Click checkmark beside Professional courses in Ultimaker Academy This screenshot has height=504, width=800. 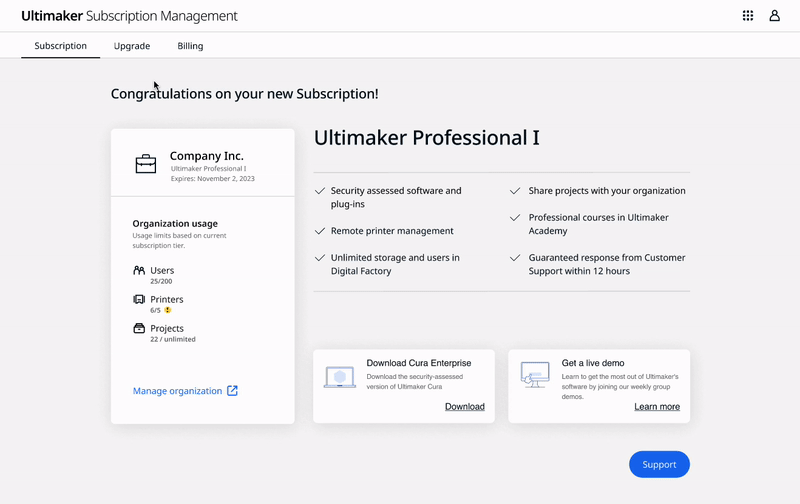click(515, 218)
